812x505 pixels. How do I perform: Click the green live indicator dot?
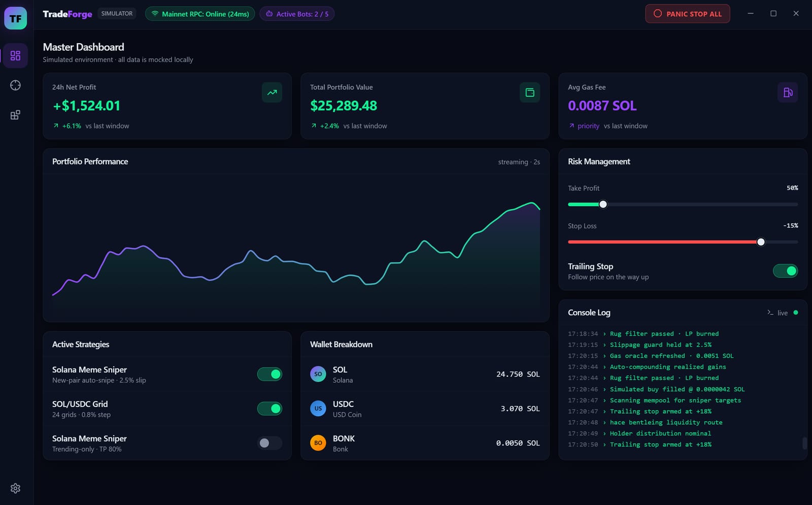coord(796,313)
